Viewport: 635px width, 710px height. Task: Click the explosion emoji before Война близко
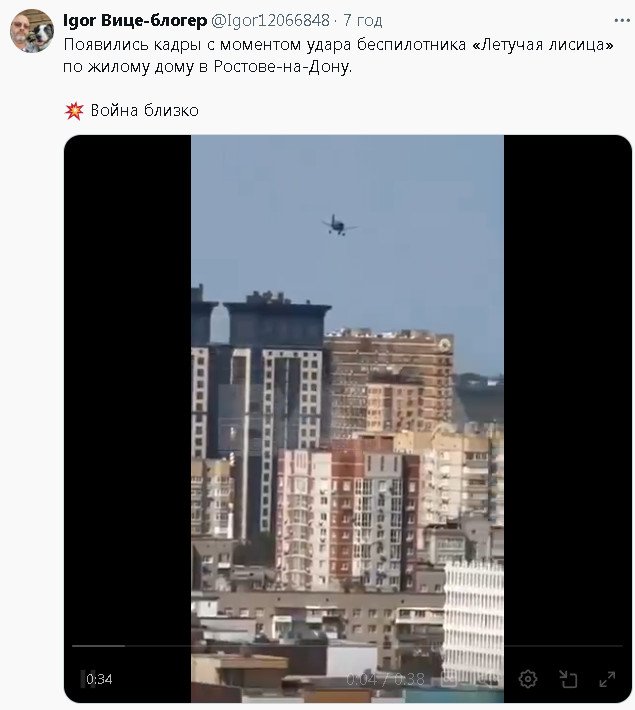click(x=74, y=110)
